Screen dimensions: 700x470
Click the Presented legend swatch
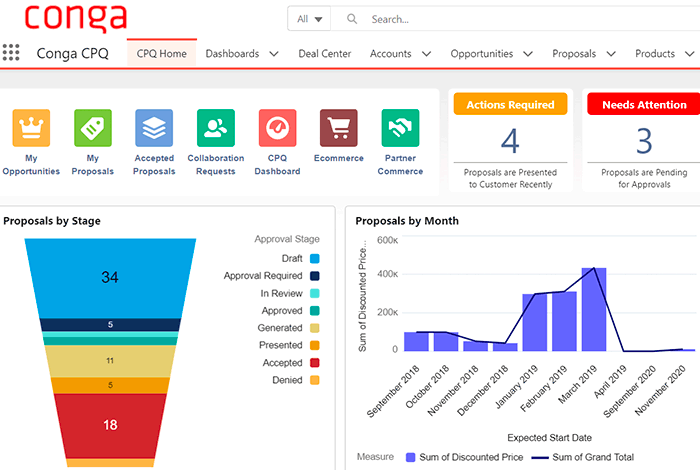coord(315,345)
